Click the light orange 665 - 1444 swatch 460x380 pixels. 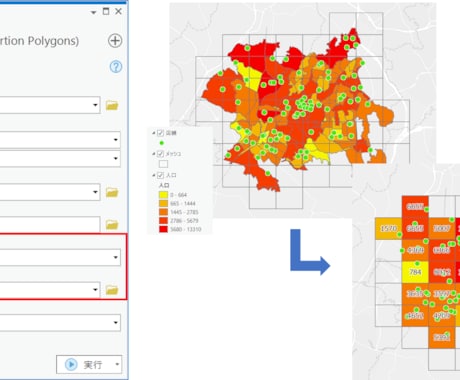pos(163,203)
